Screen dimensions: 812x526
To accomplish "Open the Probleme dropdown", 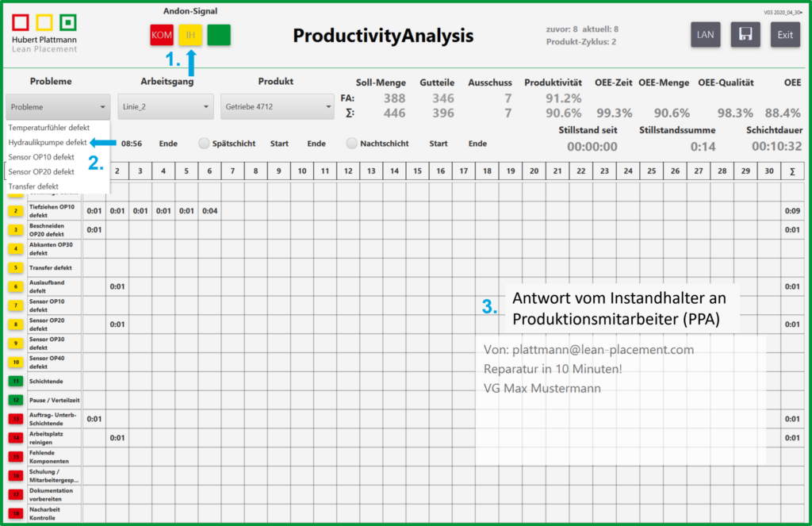I will 58,106.
